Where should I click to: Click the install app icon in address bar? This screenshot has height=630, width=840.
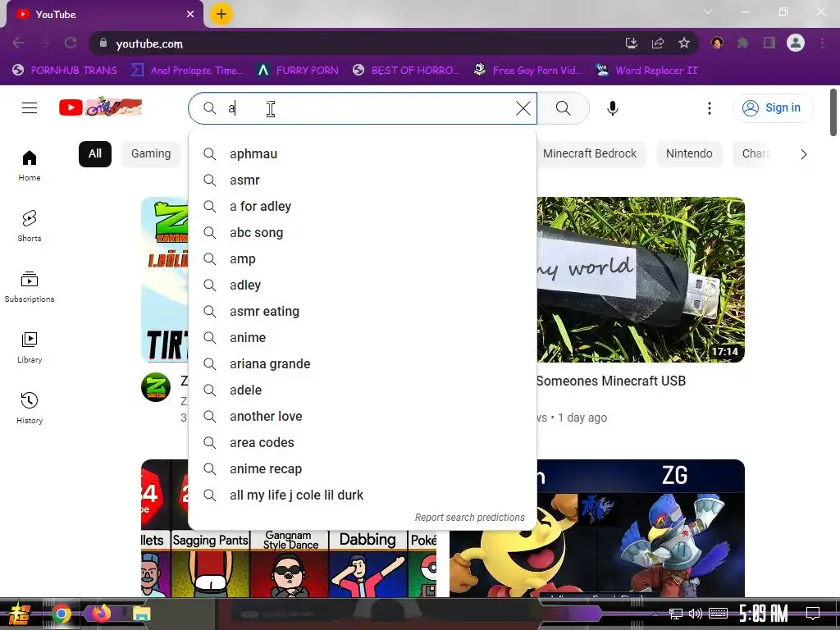click(632, 43)
